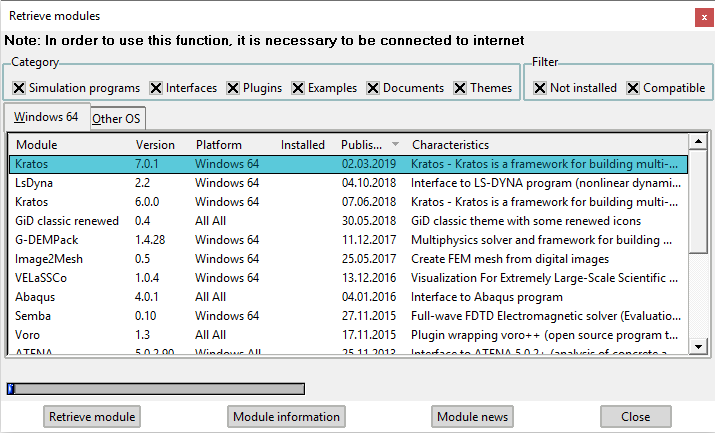Image resolution: width=715 pixels, height=433 pixels.
Task: Sort by the Installed column header
Action: (x=303, y=145)
